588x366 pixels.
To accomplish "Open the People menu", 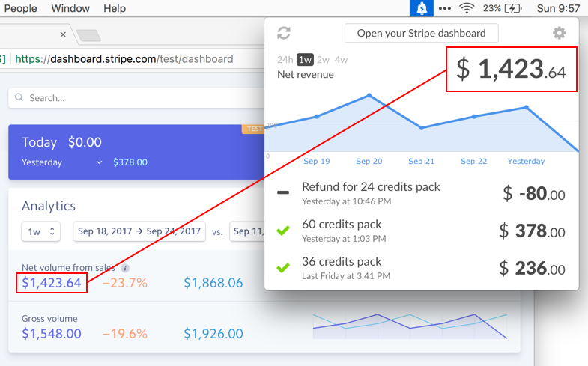I will point(21,8).
